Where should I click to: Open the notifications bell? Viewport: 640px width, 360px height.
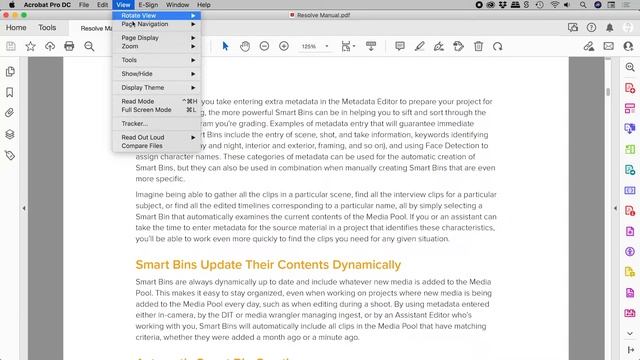[609, 28]
